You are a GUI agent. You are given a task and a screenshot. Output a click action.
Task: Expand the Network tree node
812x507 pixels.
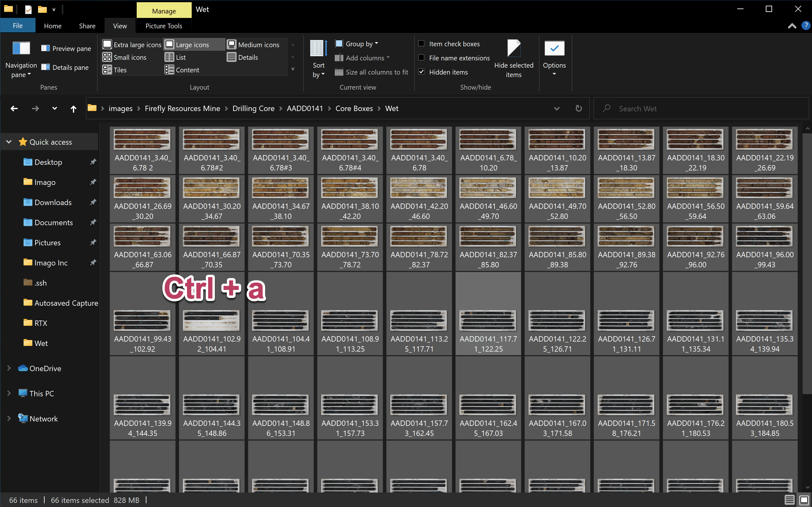click(x=9, y=419)
